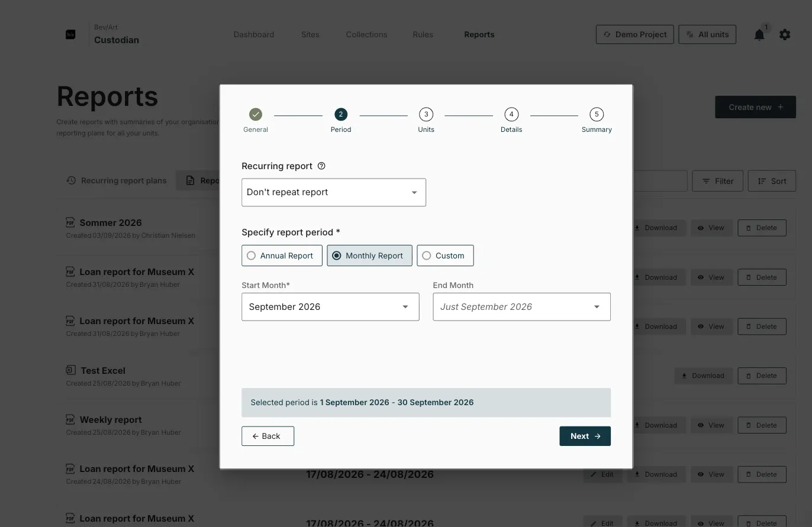Go to step 3 Units circle
This screenshot has height=527, width=812.
426,114
